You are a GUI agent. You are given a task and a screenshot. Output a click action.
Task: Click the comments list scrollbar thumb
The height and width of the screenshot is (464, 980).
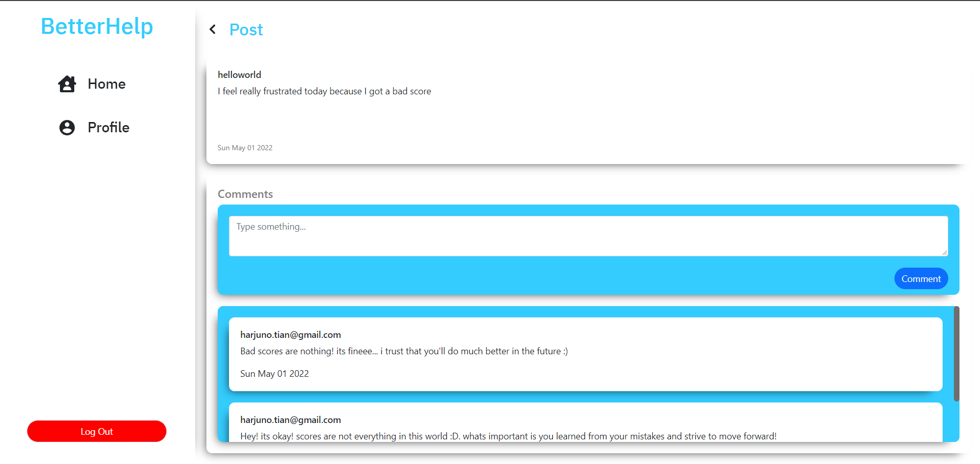coord(956,354)
